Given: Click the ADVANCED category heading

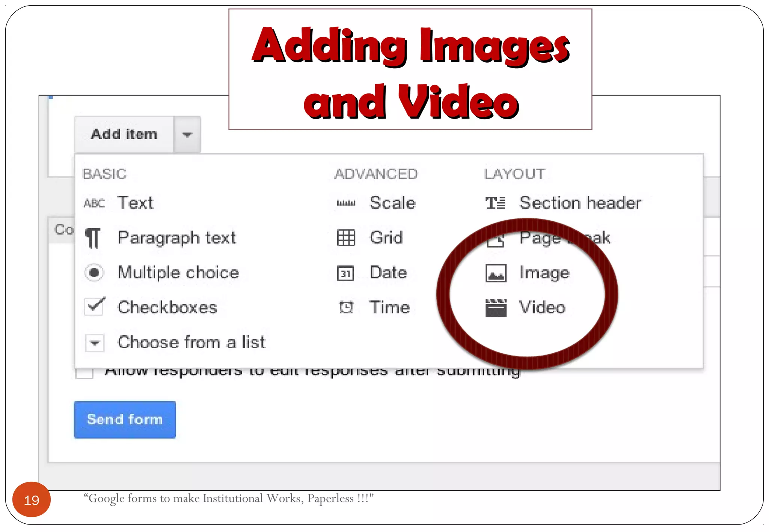Looking at the screenshot, I should (376, 174).
